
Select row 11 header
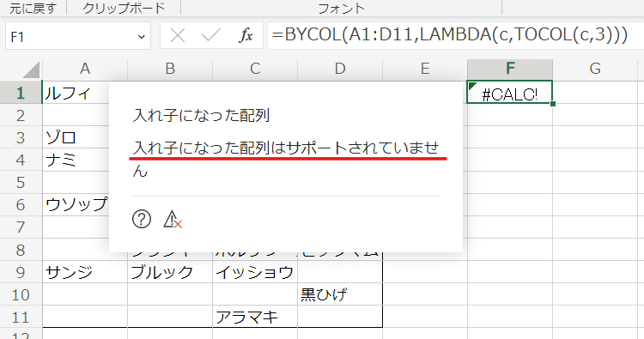tap(21, 318)
